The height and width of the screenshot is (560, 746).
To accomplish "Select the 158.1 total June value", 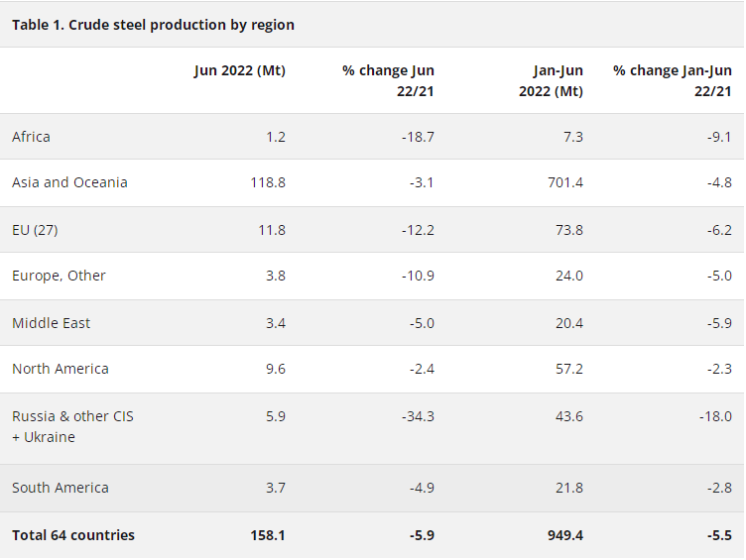I will click(x=268, y=535).
